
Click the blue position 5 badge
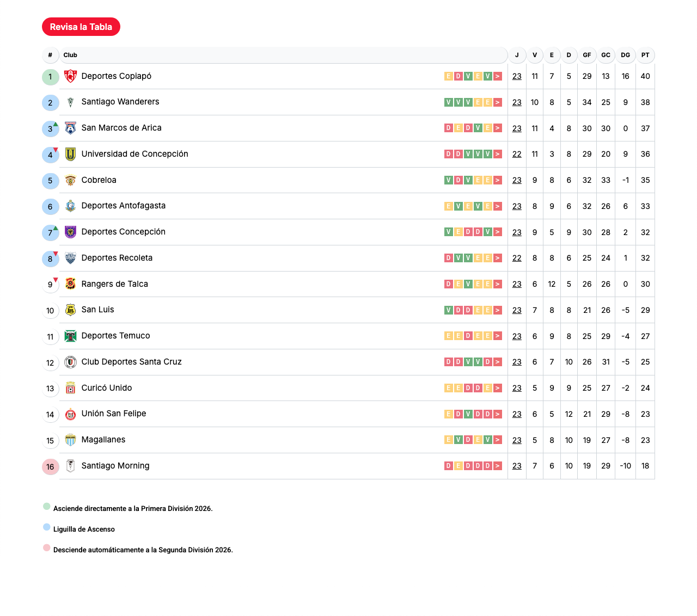click(51, 181)
